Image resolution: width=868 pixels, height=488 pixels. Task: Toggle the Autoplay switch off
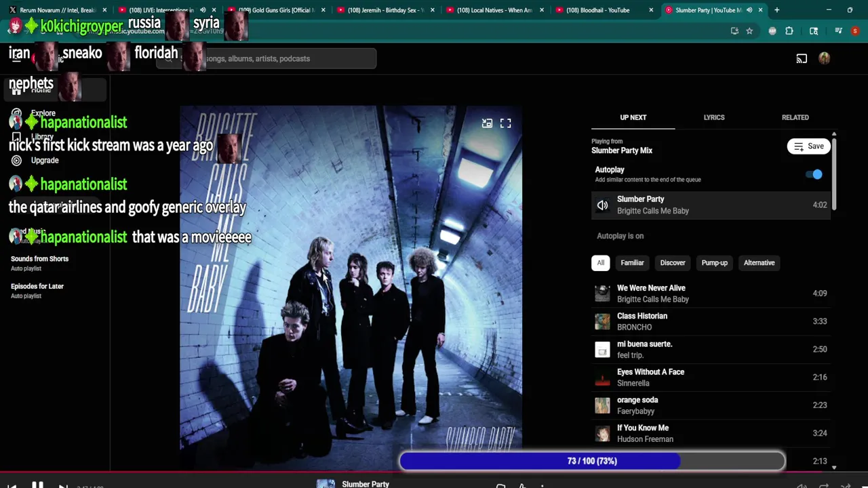tap(814, 175)
